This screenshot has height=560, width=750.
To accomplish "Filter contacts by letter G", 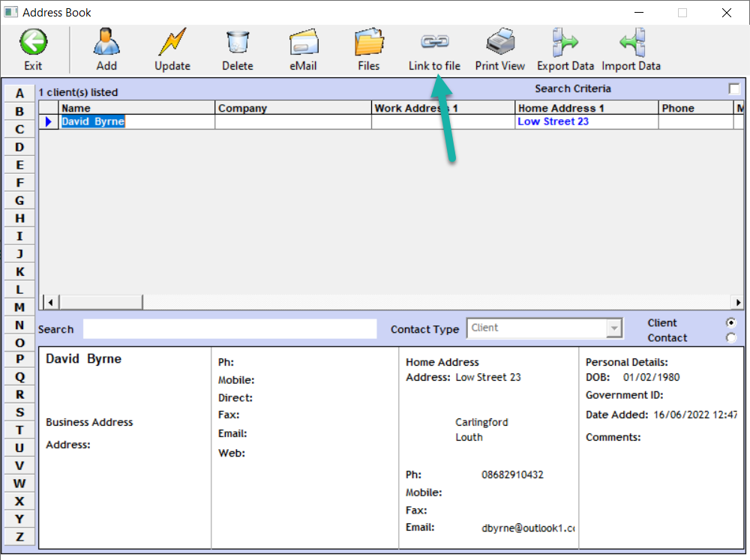I will coord(19,200).
